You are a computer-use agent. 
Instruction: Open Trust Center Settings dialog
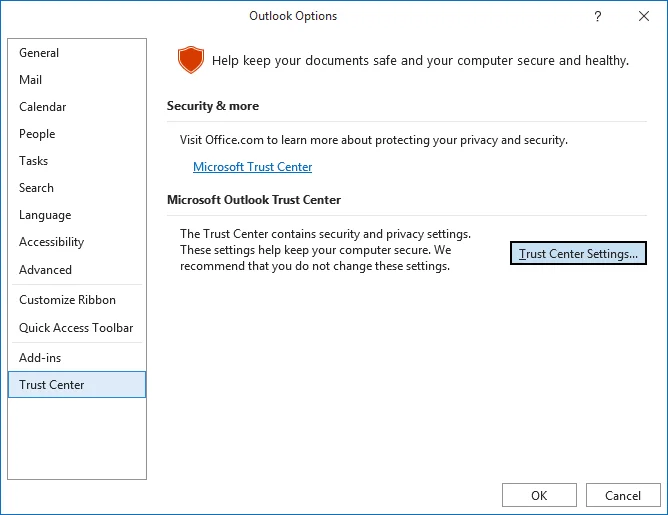point(578,253)
